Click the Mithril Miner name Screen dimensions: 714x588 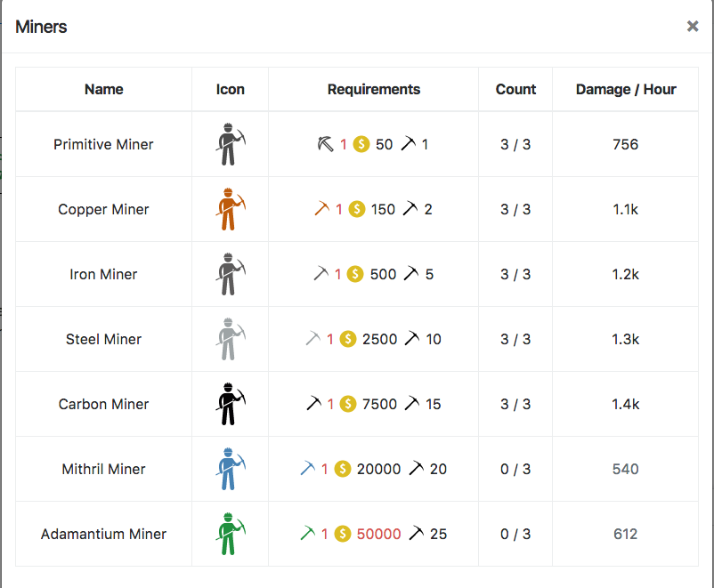coord(103,469)
